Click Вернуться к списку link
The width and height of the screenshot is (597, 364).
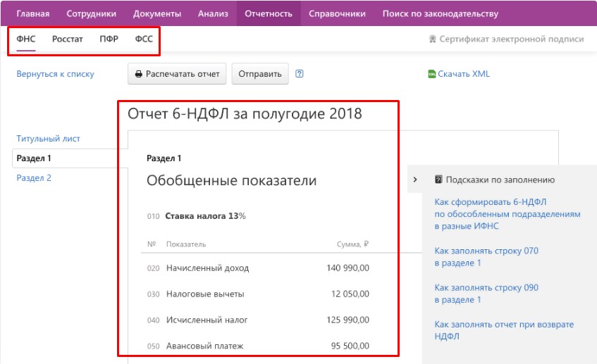pyautogui.click(x=55, y=74)
